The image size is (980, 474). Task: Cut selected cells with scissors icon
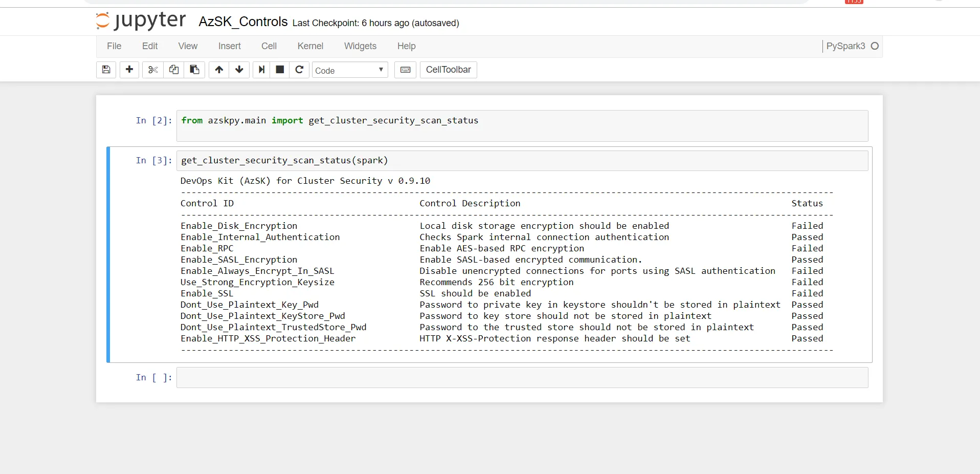[153, 70]
